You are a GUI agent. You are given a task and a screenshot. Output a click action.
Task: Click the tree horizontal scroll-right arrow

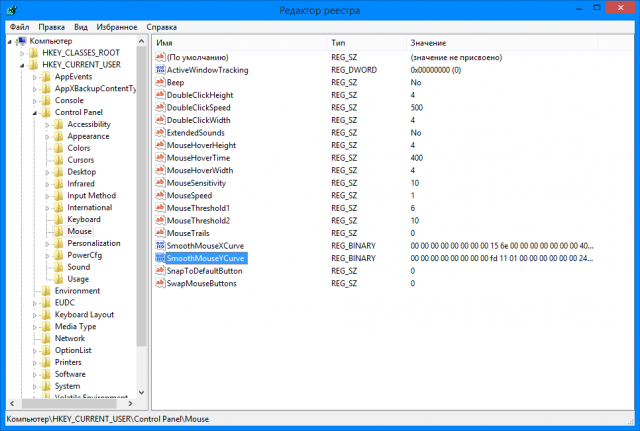[130, 403]
